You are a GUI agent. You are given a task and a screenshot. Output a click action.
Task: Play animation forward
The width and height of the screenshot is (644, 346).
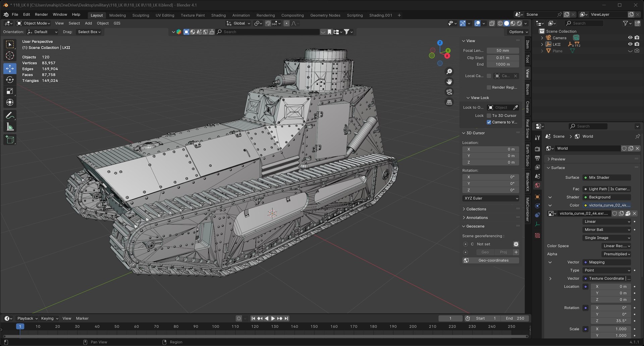click(x=273, y=319)
